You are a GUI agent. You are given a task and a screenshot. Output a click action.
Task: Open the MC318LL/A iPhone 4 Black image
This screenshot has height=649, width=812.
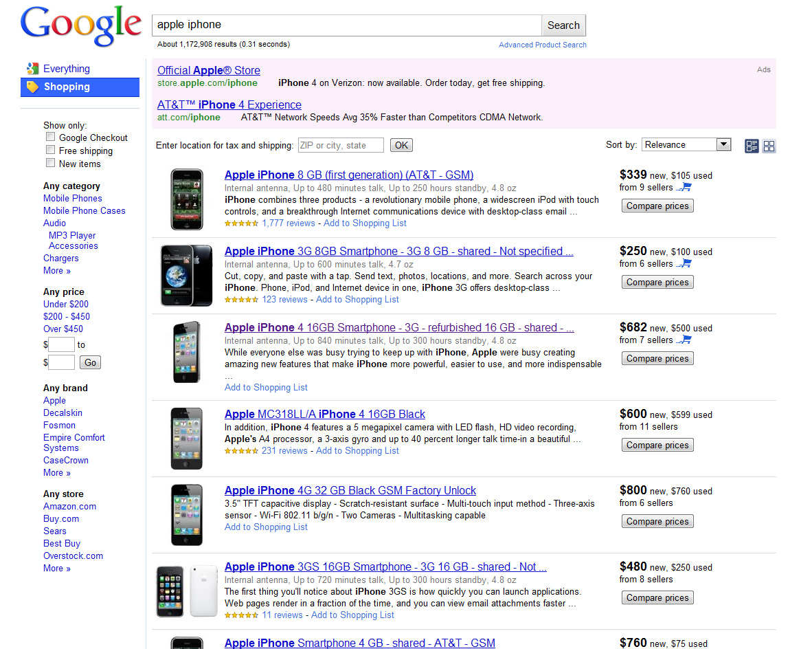(x=186, y=439)
